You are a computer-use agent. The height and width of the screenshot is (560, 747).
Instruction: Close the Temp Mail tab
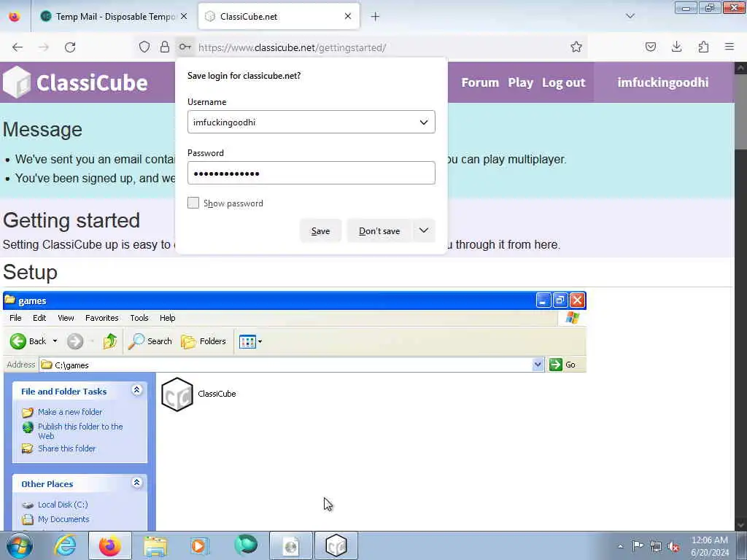pyautogui.click(x=184, y=16)
